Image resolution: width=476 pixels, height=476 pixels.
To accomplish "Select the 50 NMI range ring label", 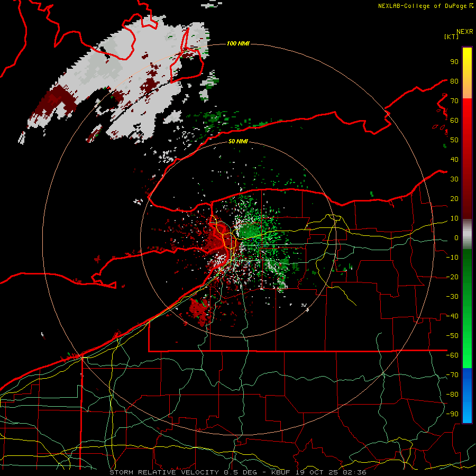I will click(238, 141).
